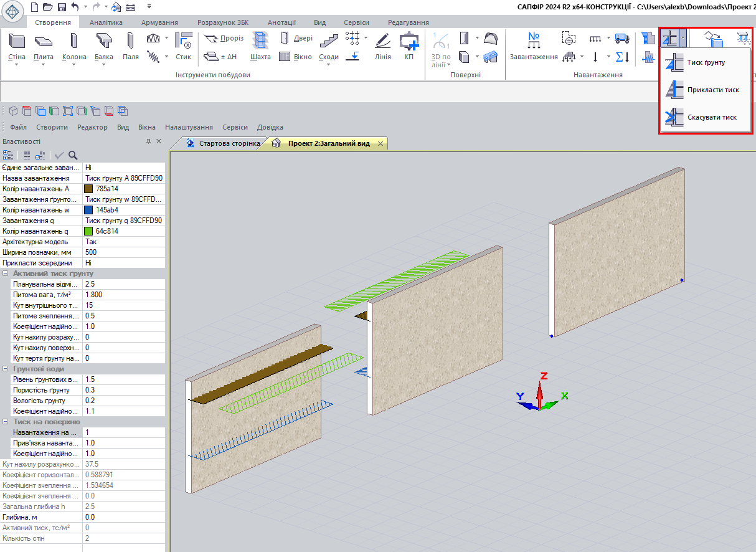
Task: Toggle the Архітектурна модель property value
Action: pos(123,242)
